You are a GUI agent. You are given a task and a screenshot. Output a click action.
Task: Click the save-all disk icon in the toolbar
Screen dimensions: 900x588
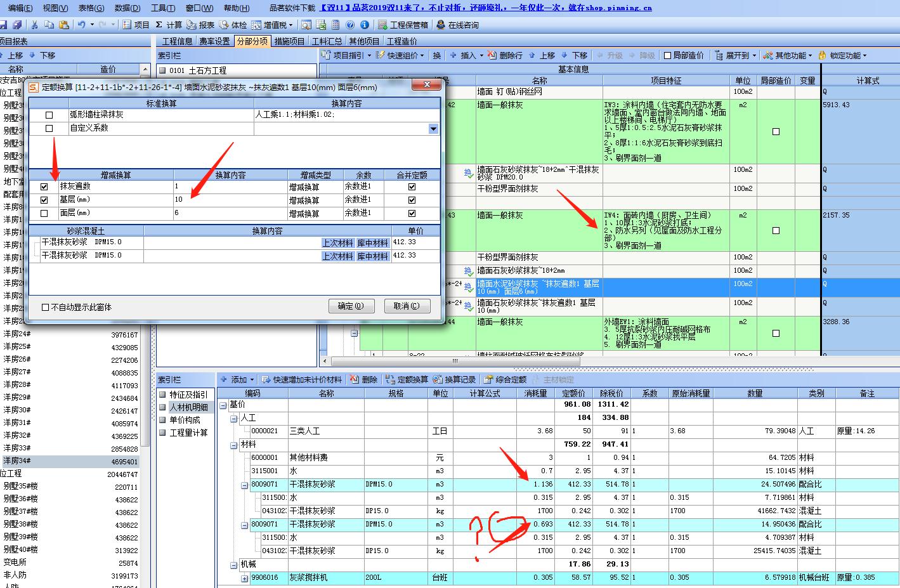[x=17, y=25]
